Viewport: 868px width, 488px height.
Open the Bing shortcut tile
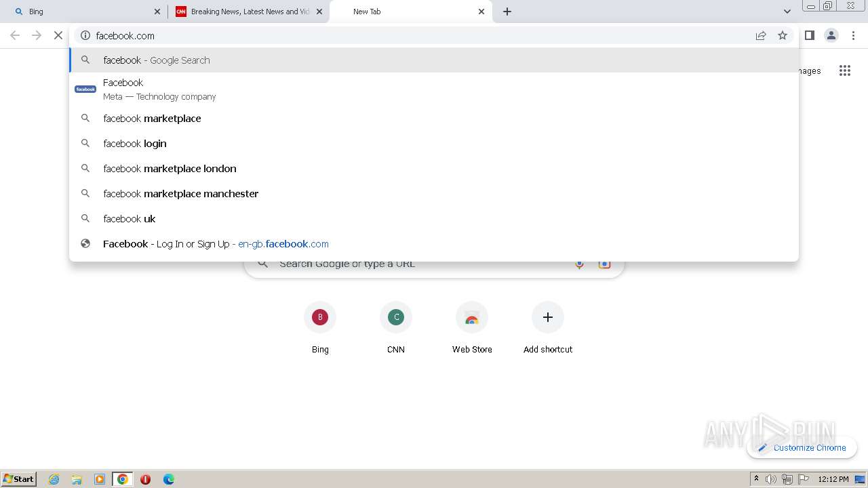click(x=320, y=329)
